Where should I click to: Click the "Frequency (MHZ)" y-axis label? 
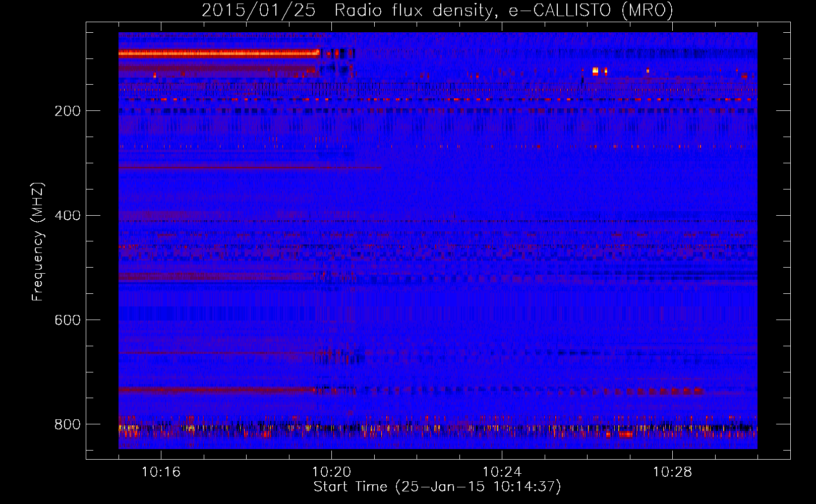click(x=38, y=242)
